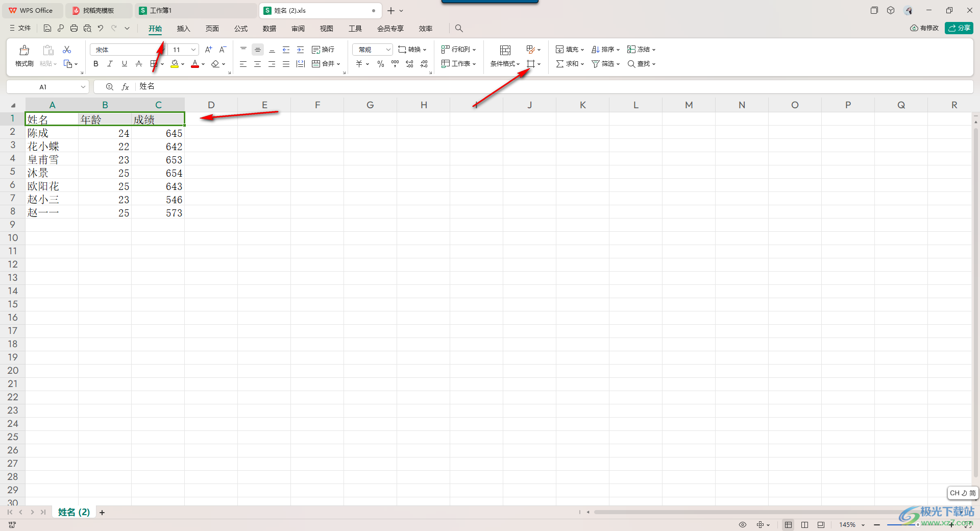
Task: Click the yellow fill color button
Action: [x=175, y=64]
